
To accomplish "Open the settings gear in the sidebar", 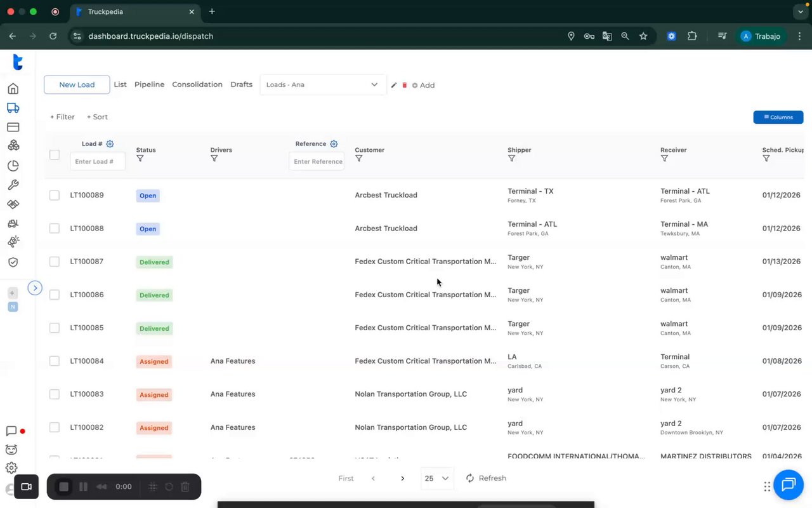I will coord(11,468).
